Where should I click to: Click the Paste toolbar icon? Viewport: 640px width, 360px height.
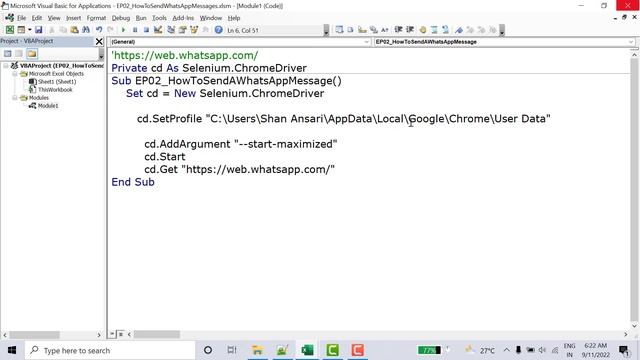point(74,30)
